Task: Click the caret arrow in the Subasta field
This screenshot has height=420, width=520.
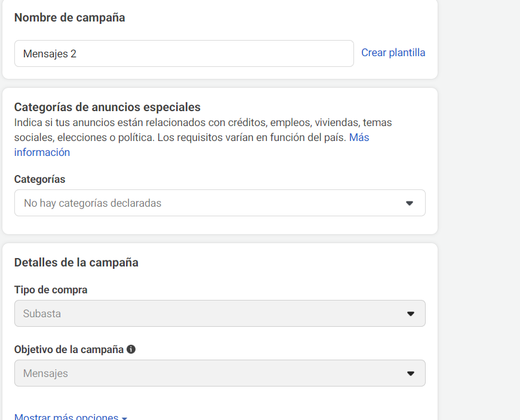Action: 411,314
